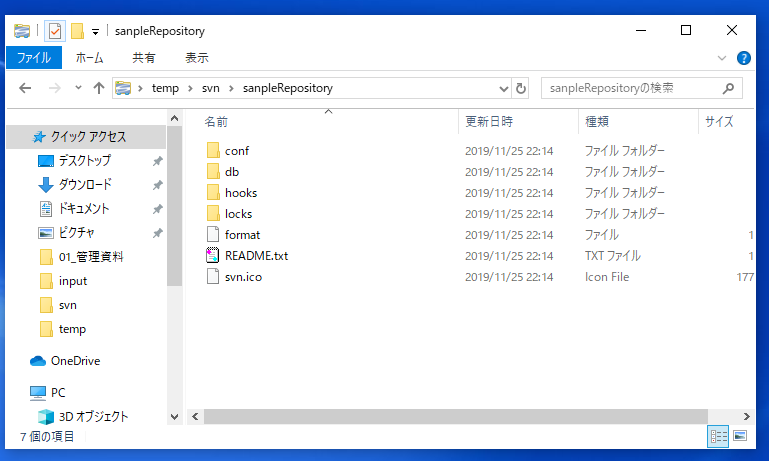The image size is (769, 461).
Task: Open the ファイル menu tab
Action: click(x=34, y=58)
